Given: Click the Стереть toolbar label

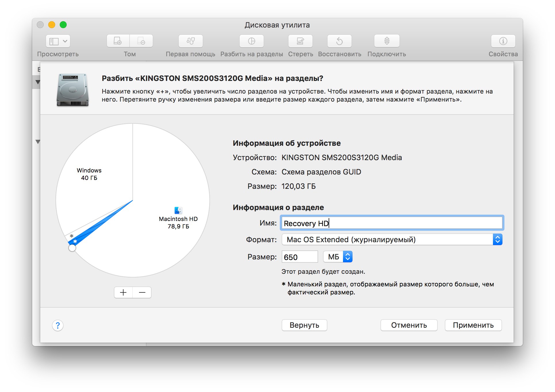Looking at the screenshot, I should coord(300,54).
